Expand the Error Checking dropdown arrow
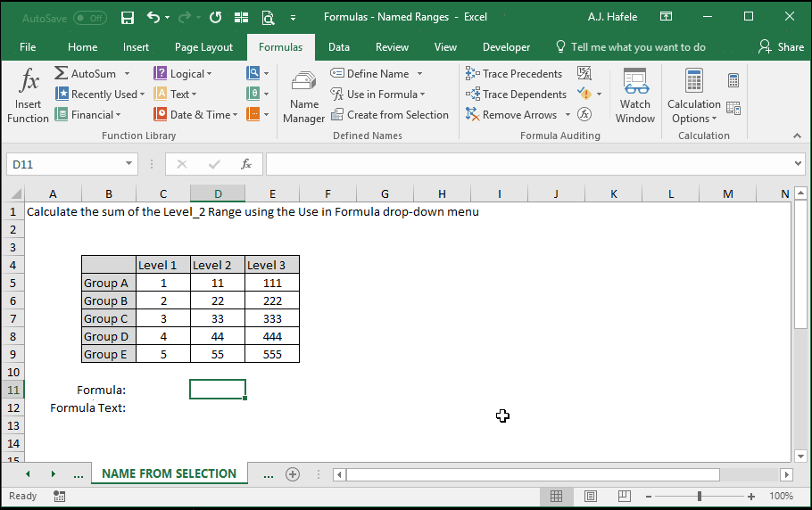The image size is (812, 510). (599, 95)
